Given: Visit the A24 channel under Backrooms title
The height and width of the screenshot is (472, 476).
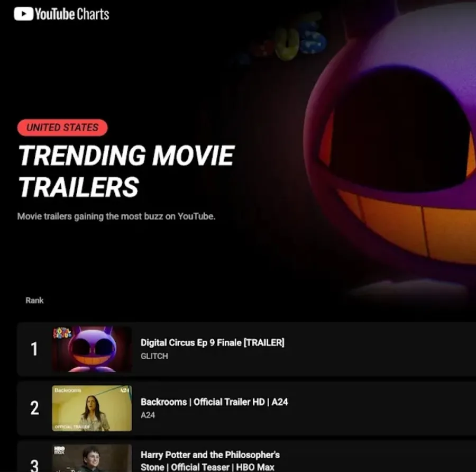Looking at the screenshot, I should (x=148, y=415).
